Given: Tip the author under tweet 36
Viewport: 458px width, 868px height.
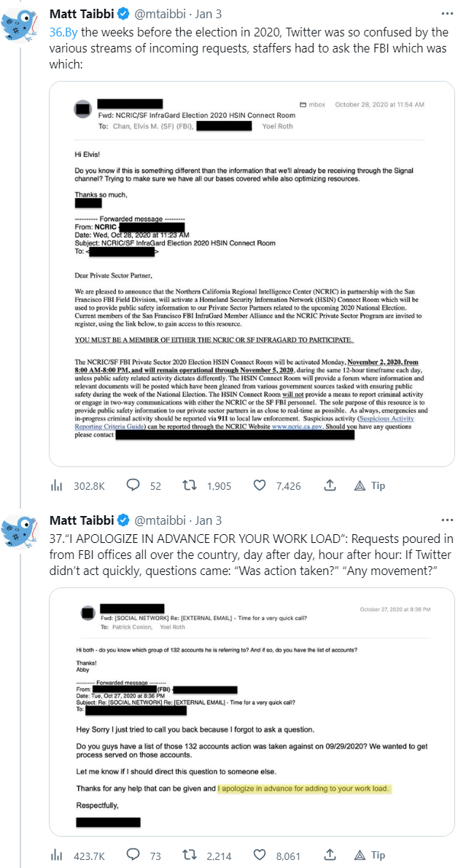Looking at the screenshot, I should tap(370, 485).
